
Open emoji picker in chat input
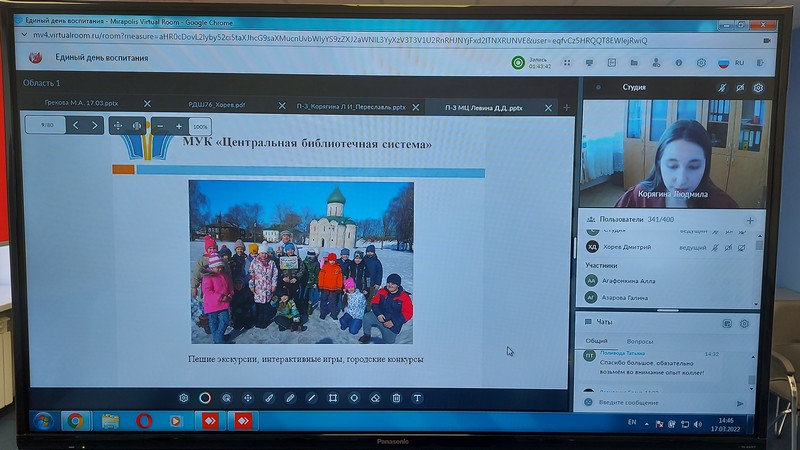coord(588,402)
